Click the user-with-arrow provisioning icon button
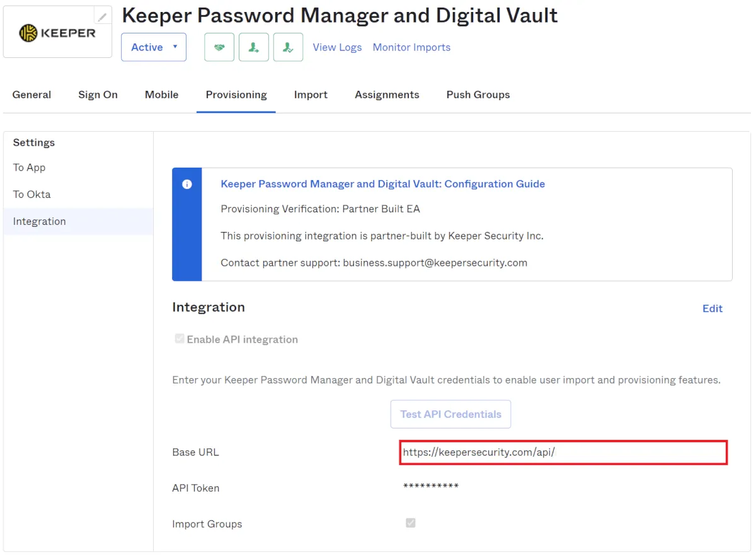The width and height of the screenshot is (756, 557). coord(254,47)
